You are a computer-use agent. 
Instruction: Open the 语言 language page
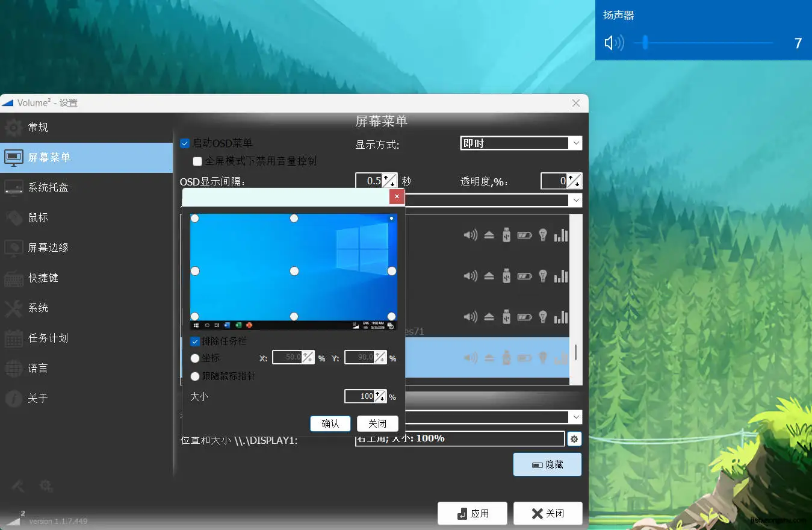coord(86,368)
